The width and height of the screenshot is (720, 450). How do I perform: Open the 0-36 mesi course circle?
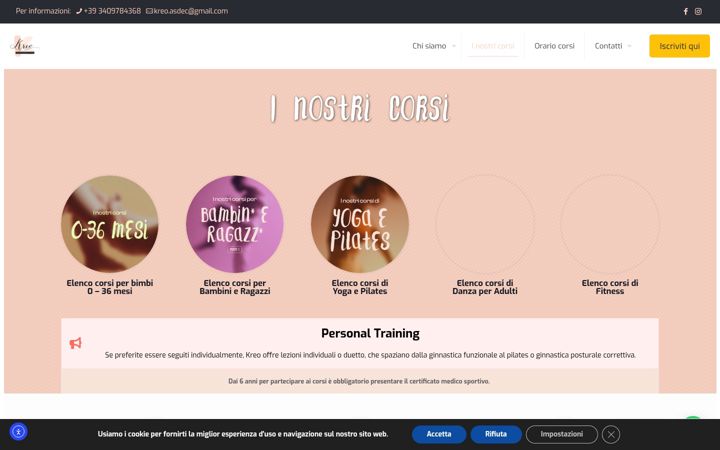click(110, 224)
